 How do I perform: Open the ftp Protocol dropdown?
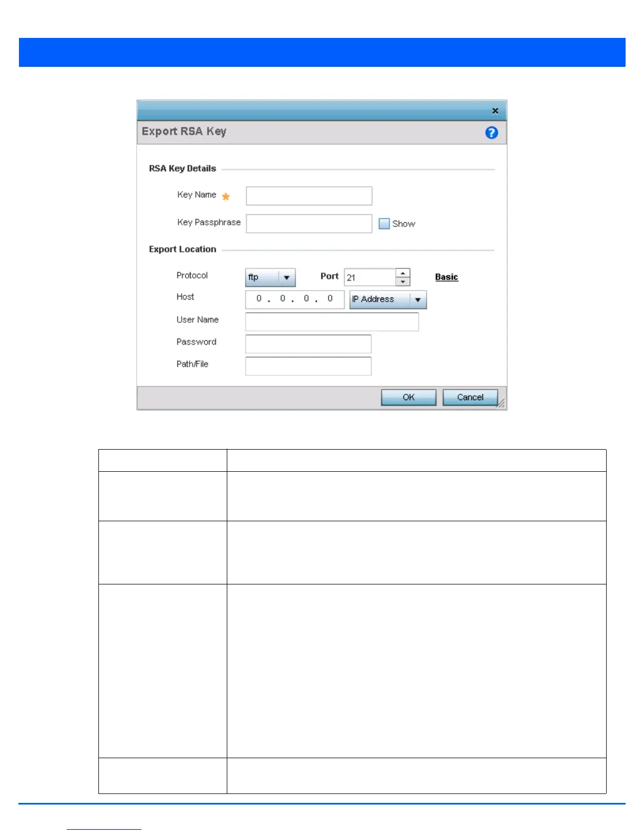(270, 277)
